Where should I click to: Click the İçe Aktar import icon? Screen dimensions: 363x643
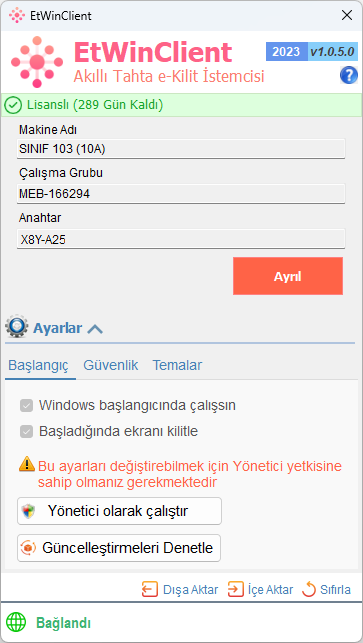coord(235,590)
